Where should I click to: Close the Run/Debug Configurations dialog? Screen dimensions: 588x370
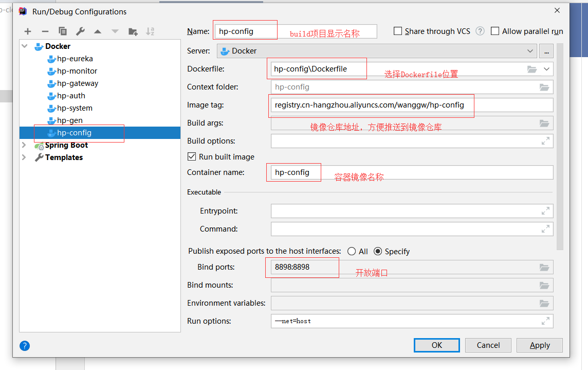point(557,10)
